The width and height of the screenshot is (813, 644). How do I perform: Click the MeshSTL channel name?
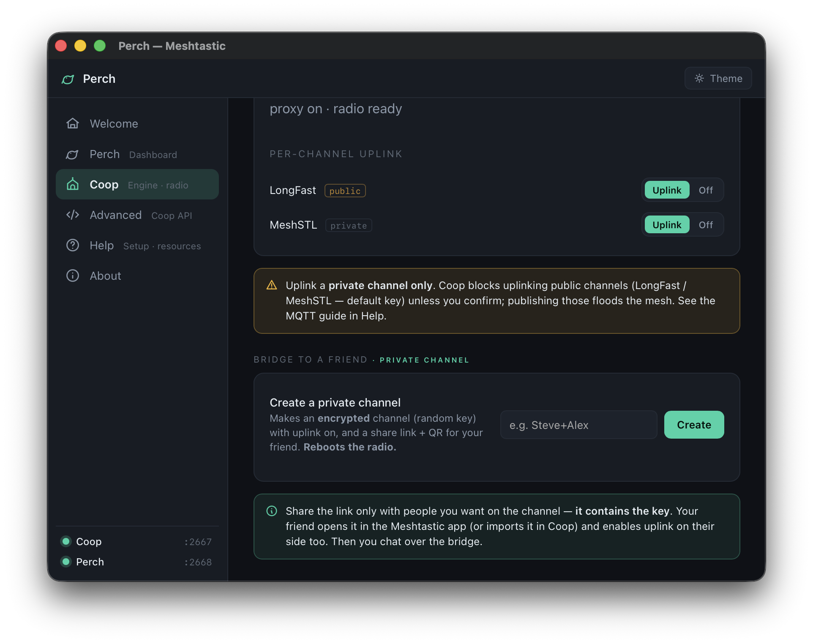coord(293,225)
